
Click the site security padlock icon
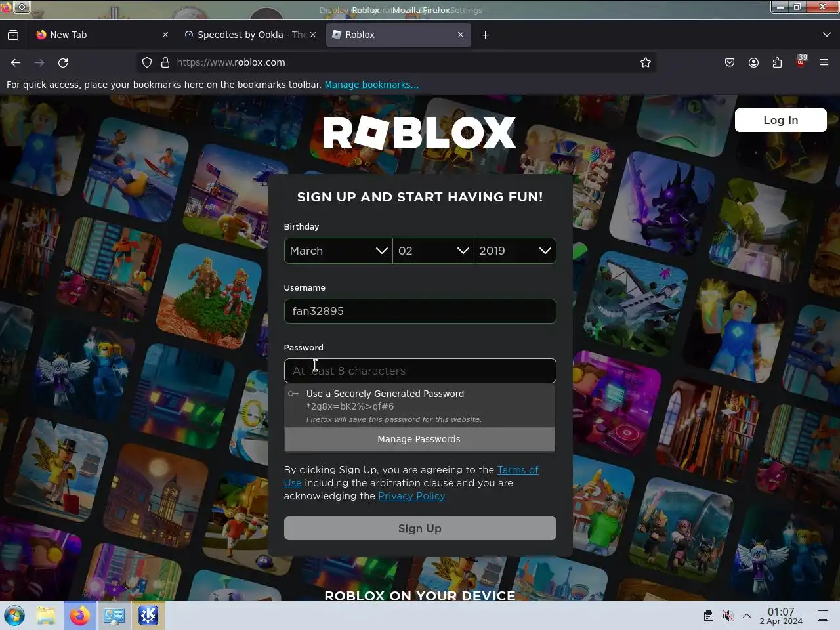(x=165, y=62)
